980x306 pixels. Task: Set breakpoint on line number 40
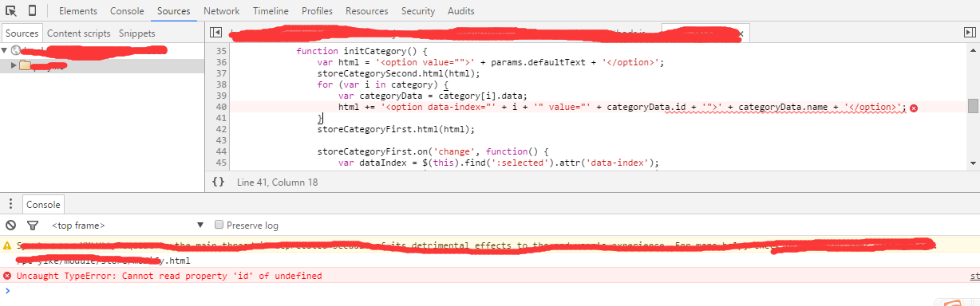[222, 107]
